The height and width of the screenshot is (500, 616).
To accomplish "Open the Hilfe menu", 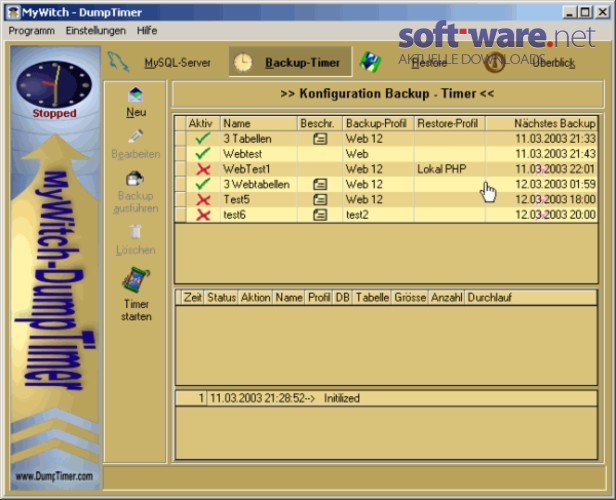I will click(x=147, y=31).
